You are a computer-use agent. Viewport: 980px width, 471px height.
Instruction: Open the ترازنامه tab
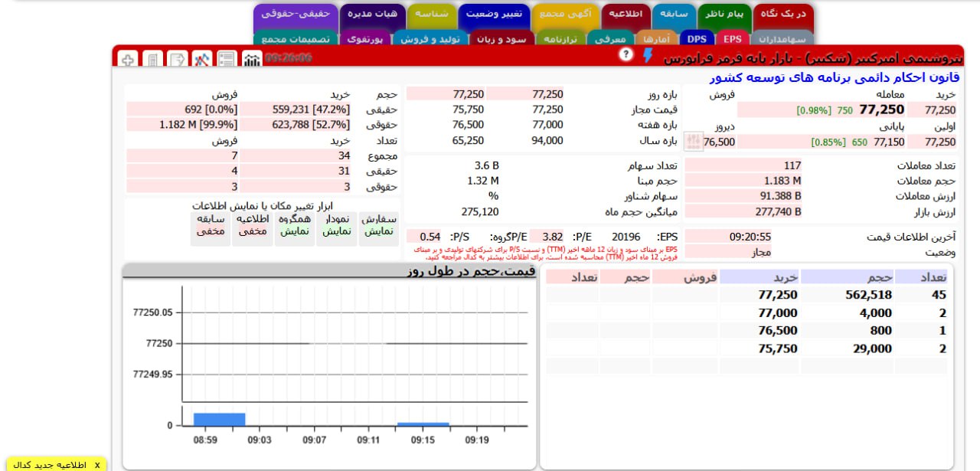[560, 38]
